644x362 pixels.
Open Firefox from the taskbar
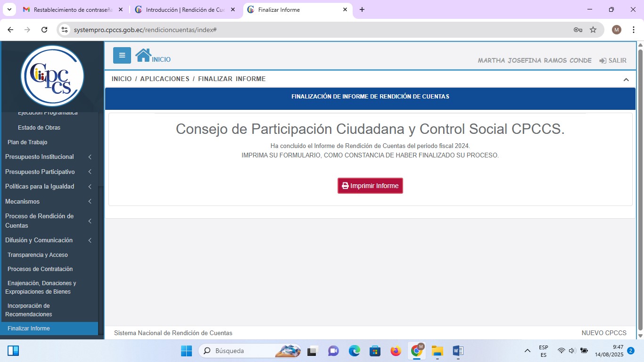(396, 351)
